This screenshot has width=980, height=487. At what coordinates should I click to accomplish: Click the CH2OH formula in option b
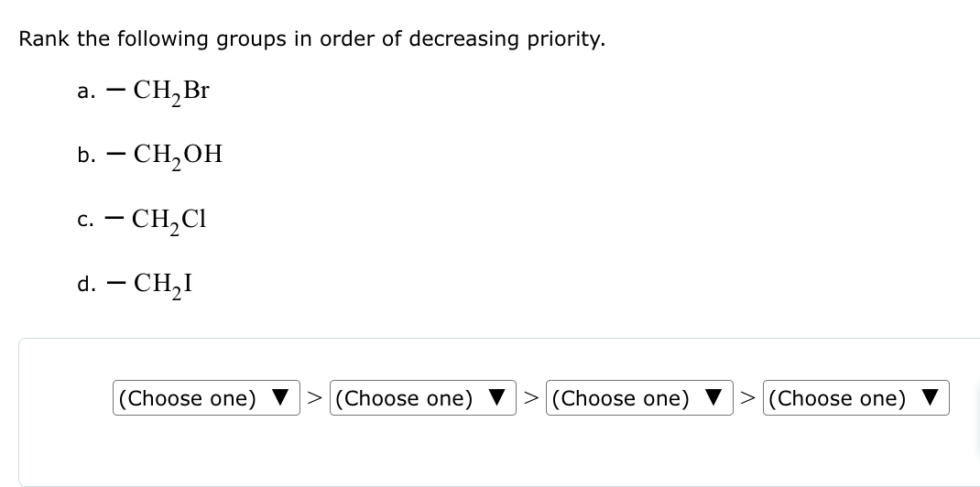[x=178, y=154]
